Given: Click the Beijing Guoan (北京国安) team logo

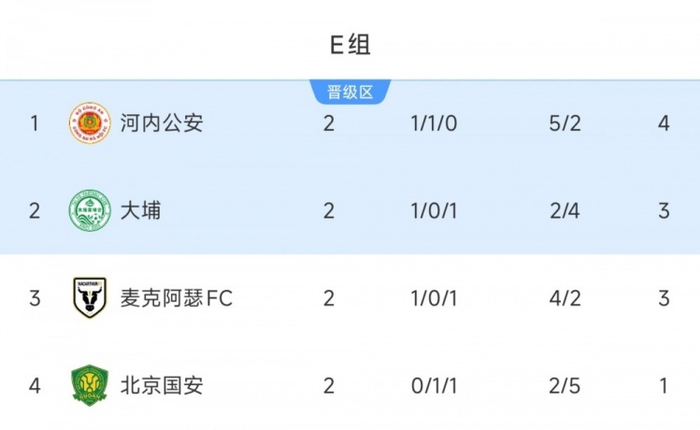Looking at the screenshot, I should 90,385.
